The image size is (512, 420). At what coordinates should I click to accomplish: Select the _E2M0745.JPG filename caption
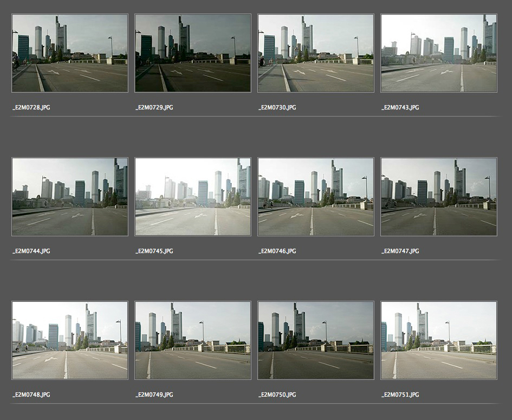point(154,251)
